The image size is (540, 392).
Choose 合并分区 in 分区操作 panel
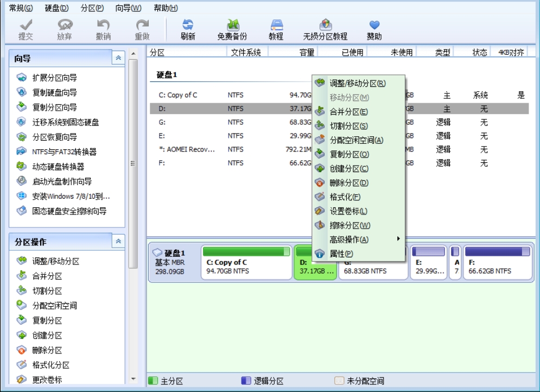click(x=39, y=276)
